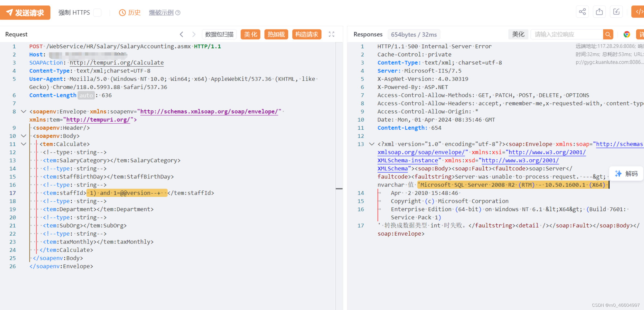
Task: Collapse the tem:Calculate node on line 11
Action: pyautogui.click(x=24, y=144)
